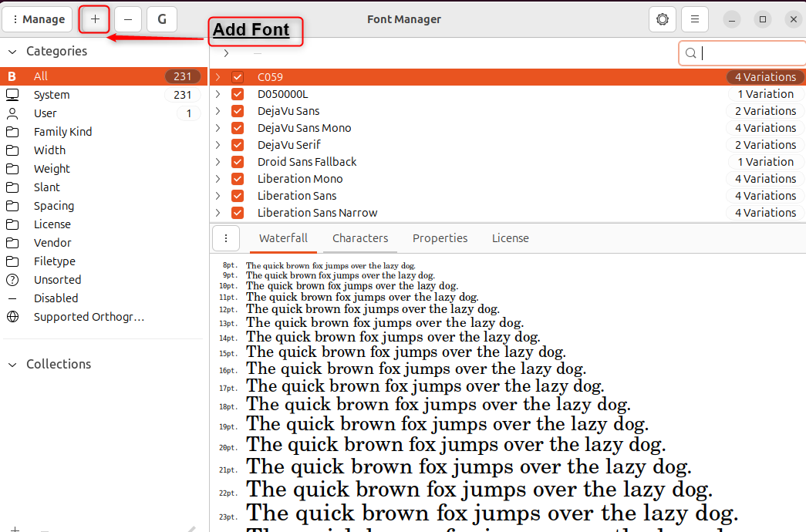The image size is (806, 532).
Task: Click the search magnifier icon
Action: tap(690, 53)
